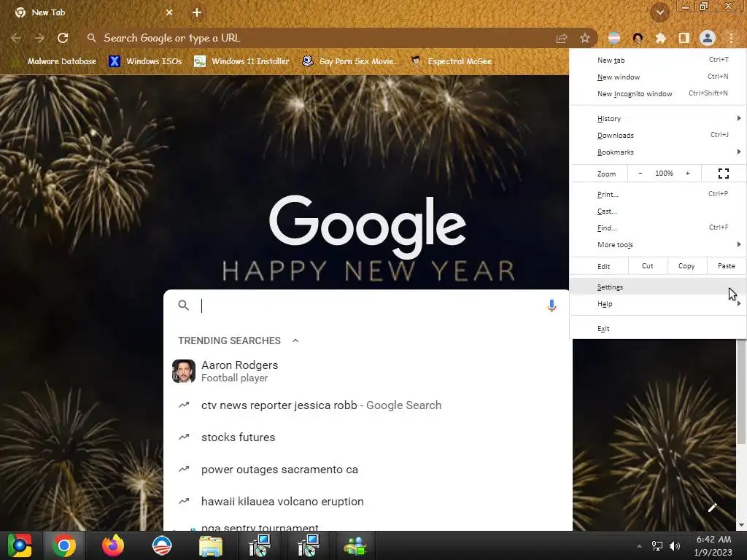
Task: Select the stocks futures suggestion
Action: point(368,437)
